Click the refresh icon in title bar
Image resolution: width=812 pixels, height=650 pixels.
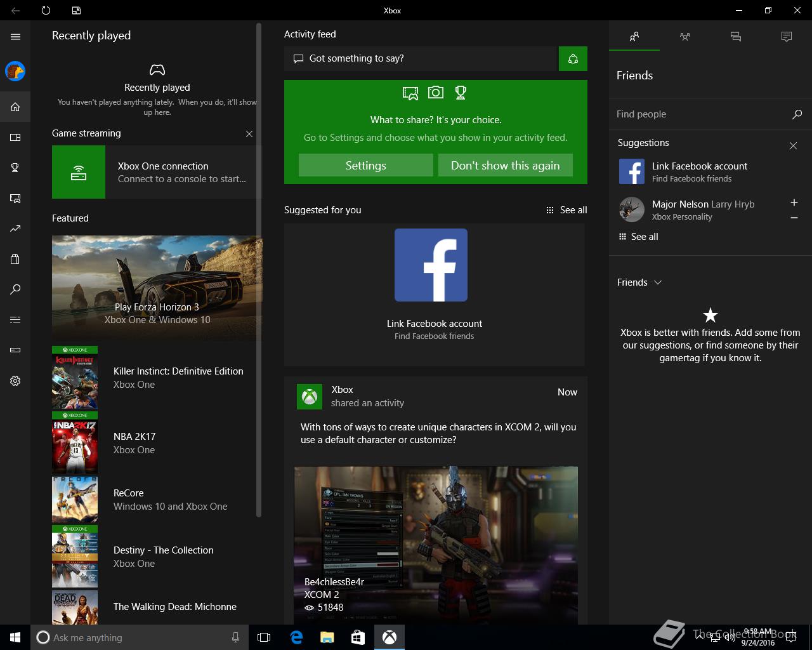[46, 10]
